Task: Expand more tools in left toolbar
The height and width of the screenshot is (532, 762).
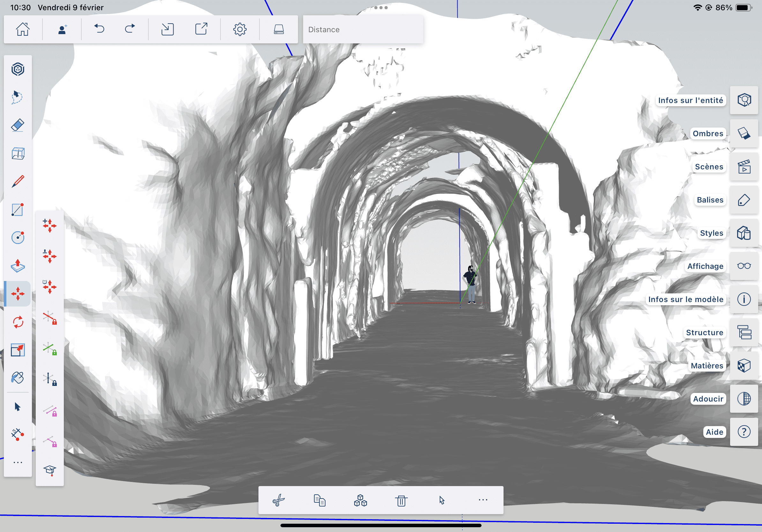Action: click(18, 462)
